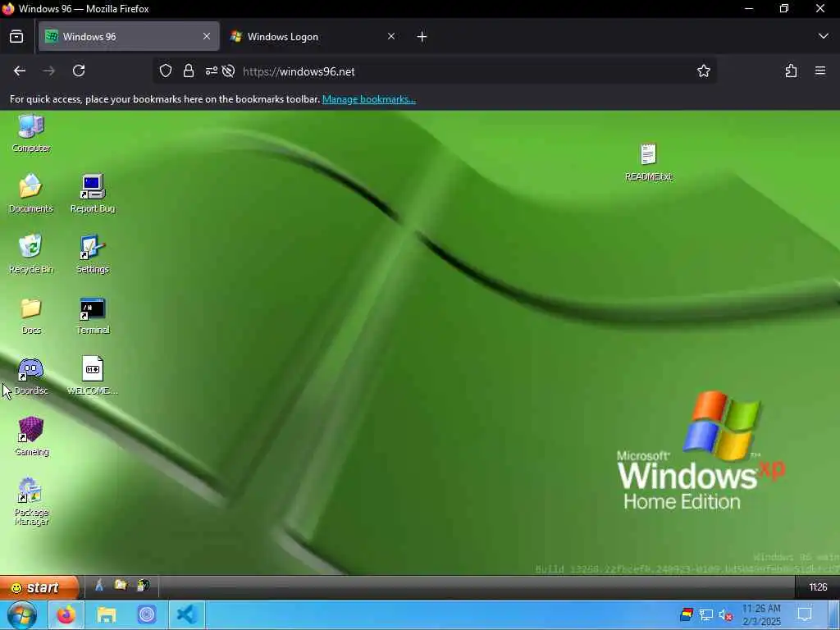
Task: Select the Report Bug shortcut
Action: pos(93,194)
